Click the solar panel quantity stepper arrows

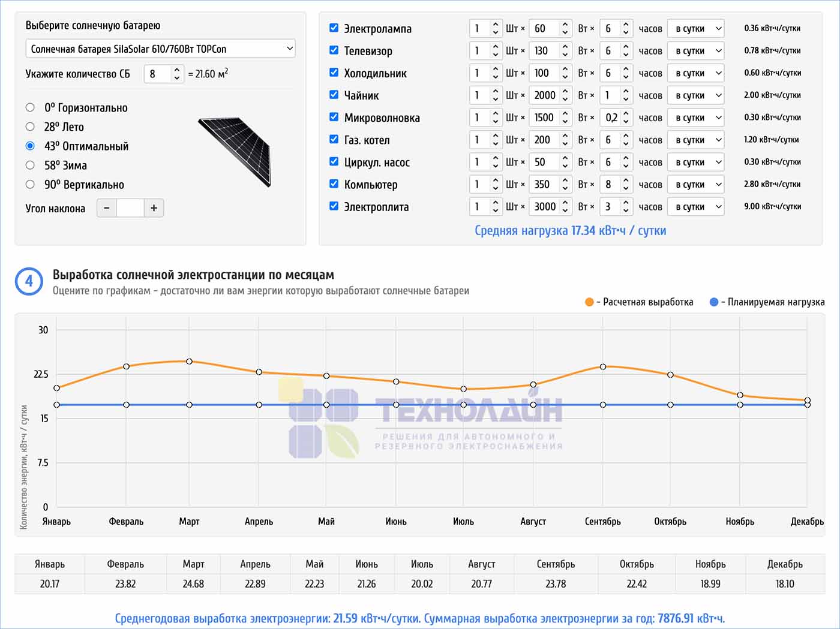click(176, 74)
